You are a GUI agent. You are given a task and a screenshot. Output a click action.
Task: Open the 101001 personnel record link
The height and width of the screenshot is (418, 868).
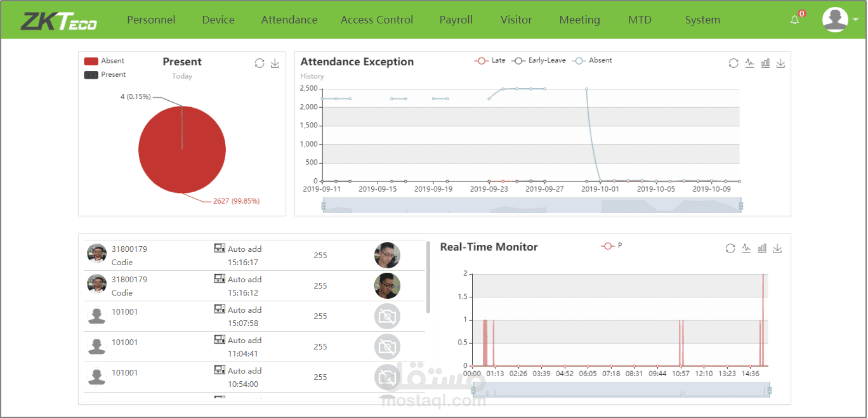[x=125, y=311]
